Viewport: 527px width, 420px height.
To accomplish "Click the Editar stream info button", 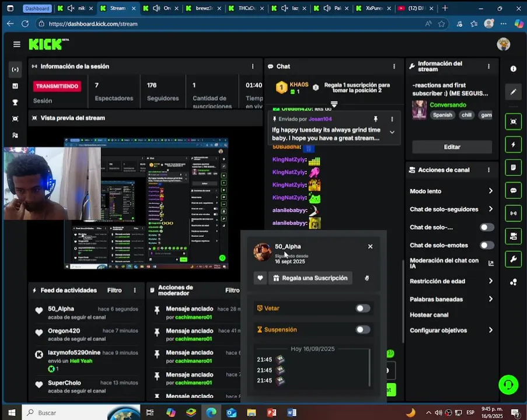I will 452,147.
